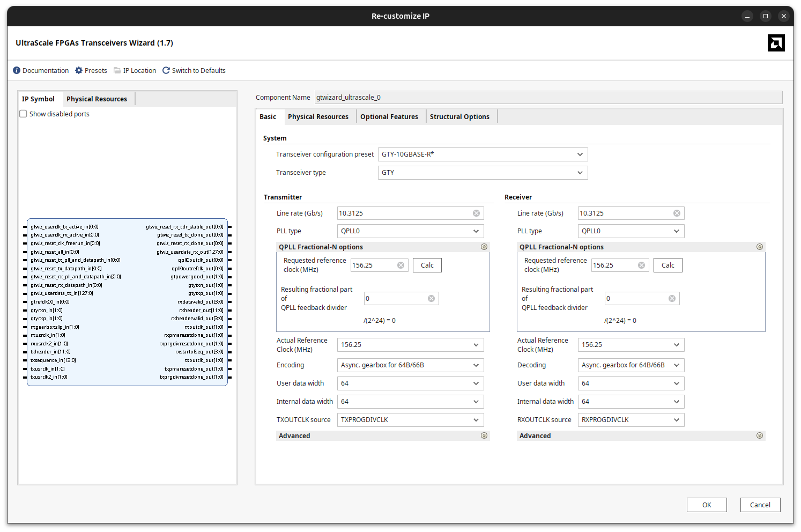This screenshot has width=801, height=532.
Task: Switch to the Structural Options tab
Action: 460,116
